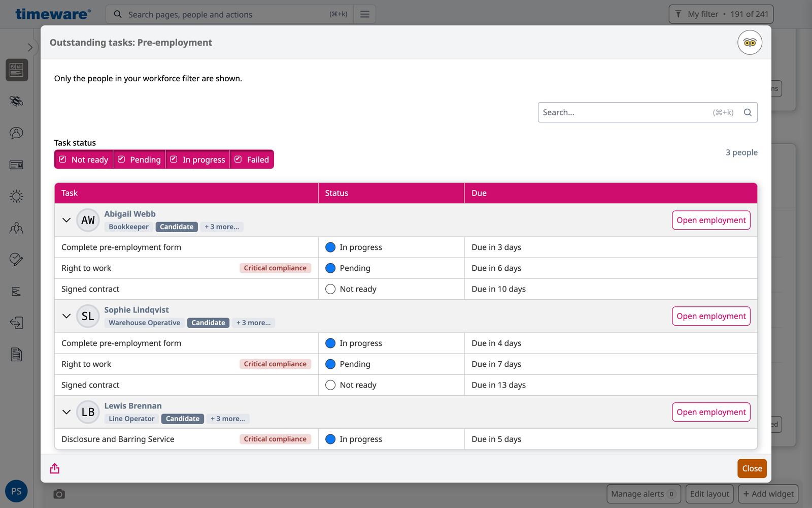Image resolution: width=812 pixels, height=508 pixels.
Task: Click the export share icon at dialog bottom
Action: click(55, 468)
